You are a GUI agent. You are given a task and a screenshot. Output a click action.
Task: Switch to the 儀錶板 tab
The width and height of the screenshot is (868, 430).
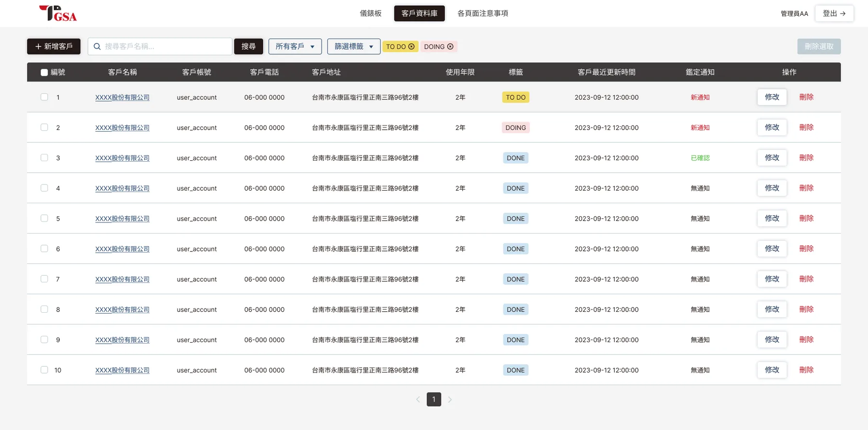tap(370, 14)
